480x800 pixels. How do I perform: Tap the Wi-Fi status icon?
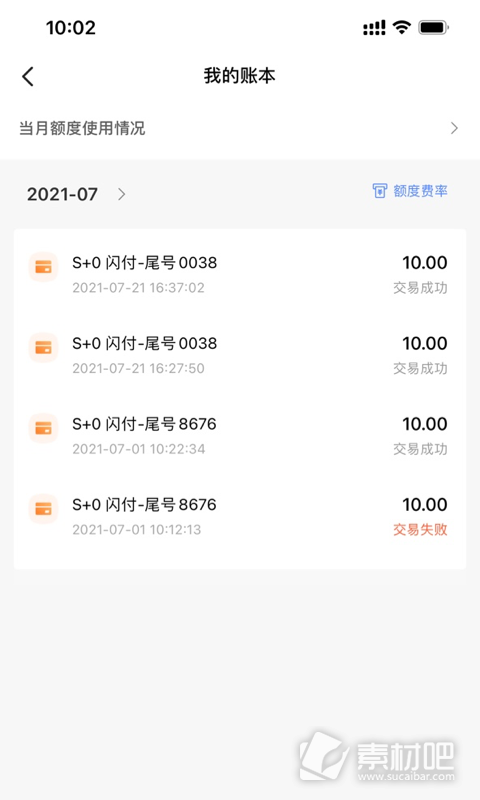[x=402, y=28]
